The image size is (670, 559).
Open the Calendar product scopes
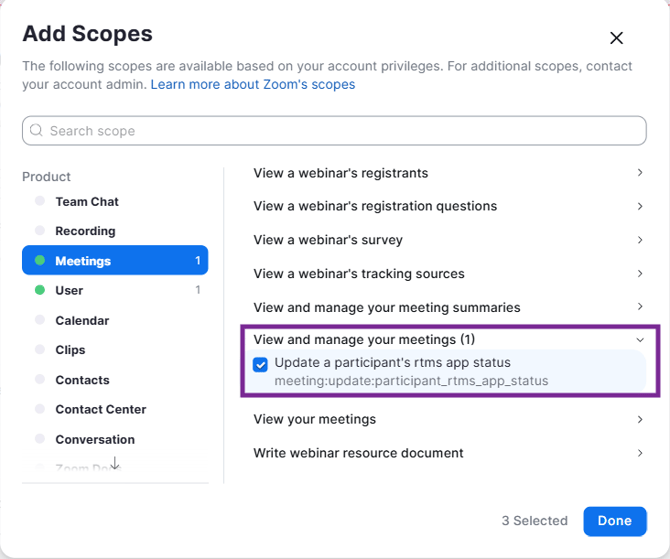click(x=82, y=320)
